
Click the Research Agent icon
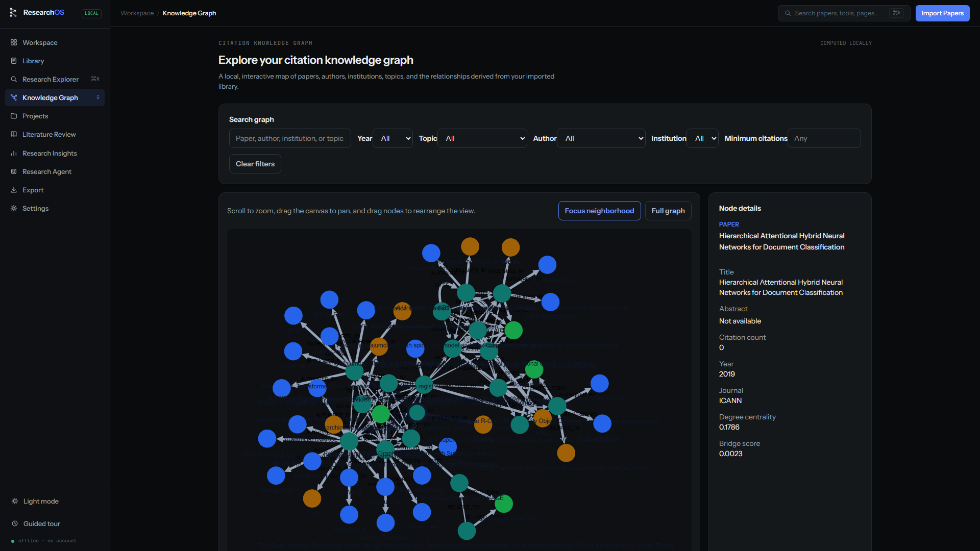[x=14, y=171]
